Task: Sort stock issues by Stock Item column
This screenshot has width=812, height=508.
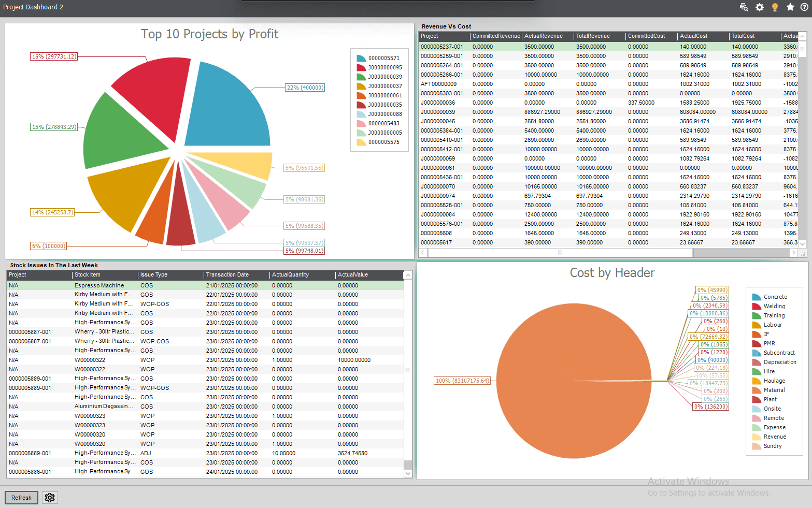Action: click(x=105, y=275)
